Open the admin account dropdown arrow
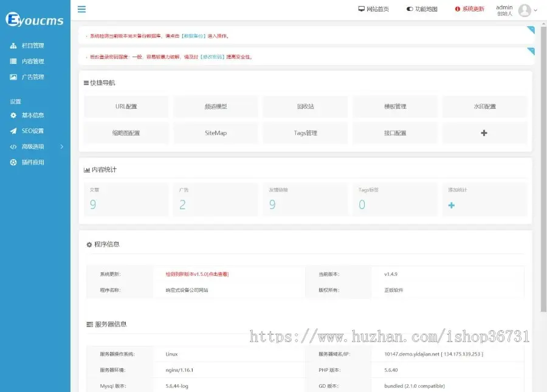The image size is (547, 392). coord(535,10)
